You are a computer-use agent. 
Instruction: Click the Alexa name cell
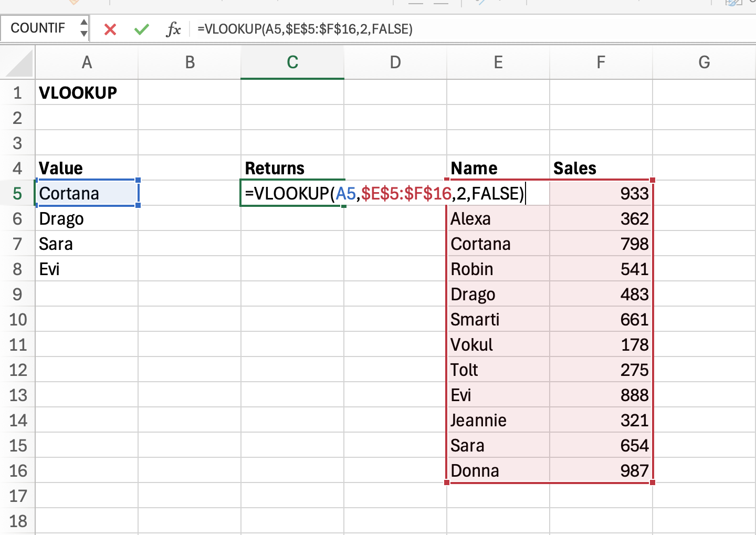coord(498,218)
